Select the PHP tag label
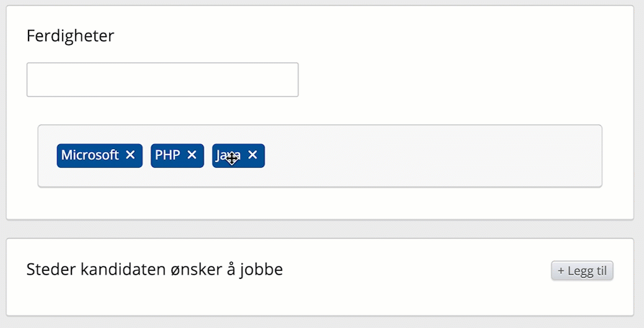644x328 pixels. pyautogui.click(x=168, y=155)
